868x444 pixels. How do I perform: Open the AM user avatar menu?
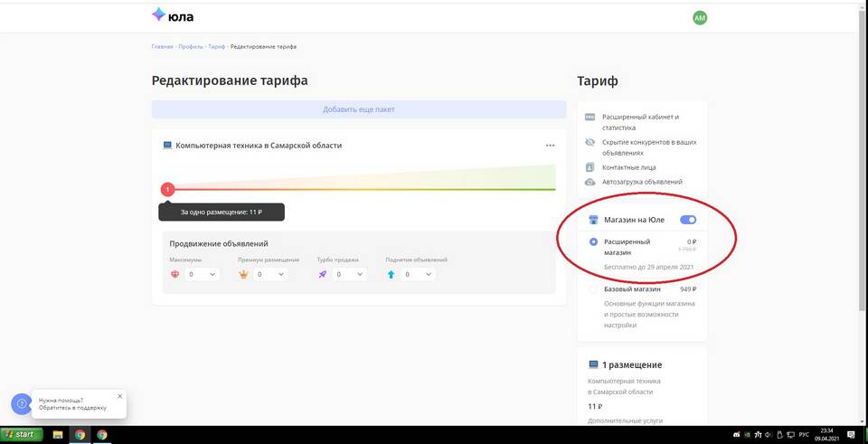click(x=699, y=18)
